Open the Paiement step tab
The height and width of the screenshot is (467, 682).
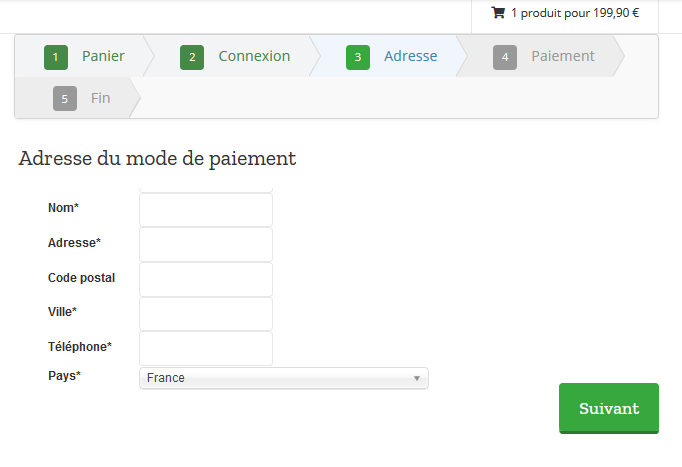tap(562, 56)
